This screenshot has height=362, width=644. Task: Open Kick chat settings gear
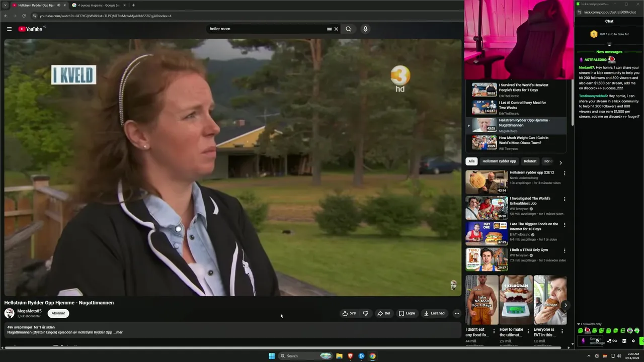[633, 341]
